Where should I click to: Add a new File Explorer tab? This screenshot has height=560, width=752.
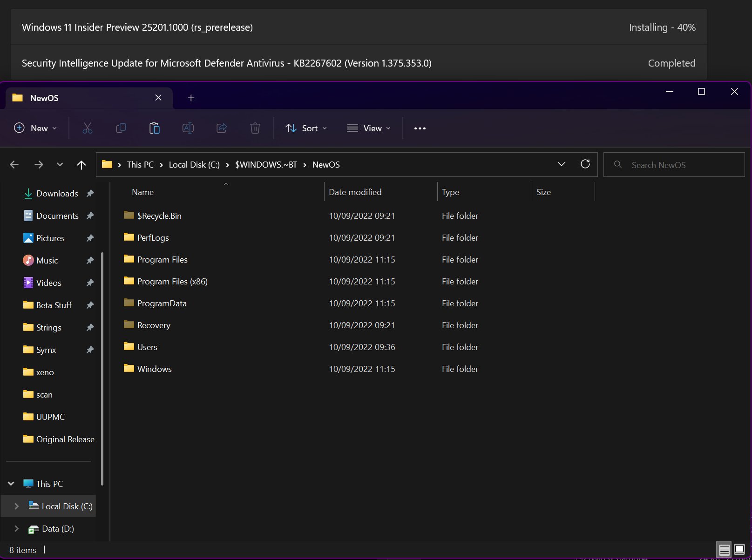tap(191, 98)
